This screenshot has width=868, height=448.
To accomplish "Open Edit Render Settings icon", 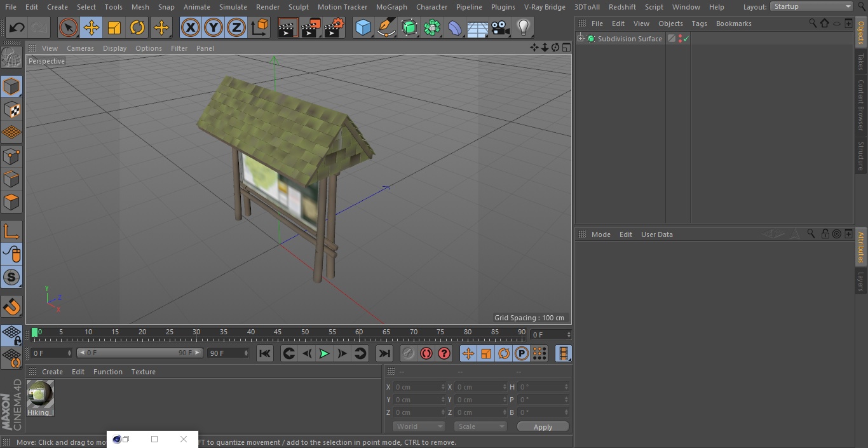I will coord(334,28).
